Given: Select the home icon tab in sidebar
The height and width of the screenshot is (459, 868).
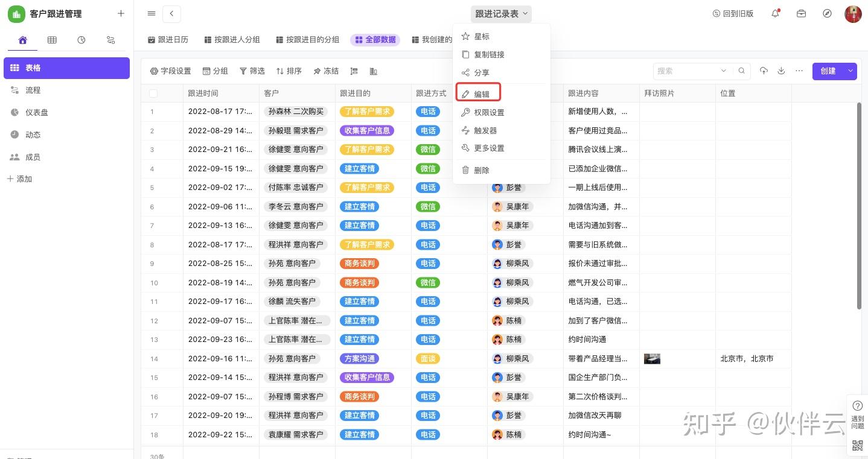Looking at the screenshot, I should tap(23, 40).
